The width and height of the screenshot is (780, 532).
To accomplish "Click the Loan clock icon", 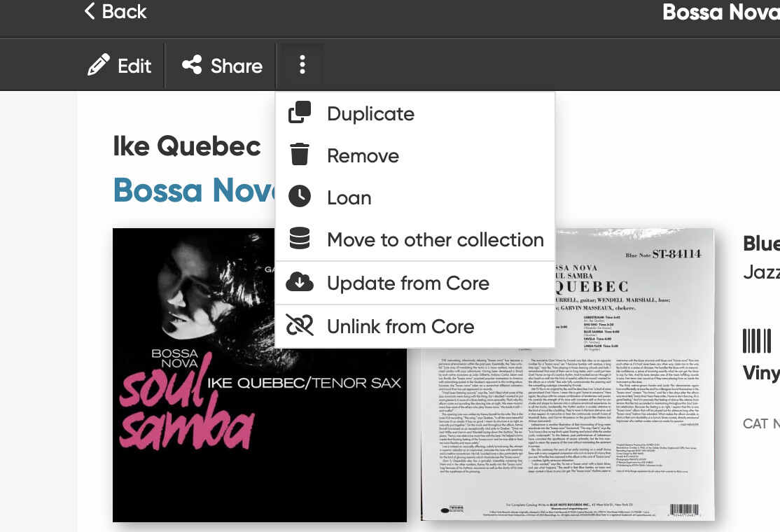I will point(300,197).
